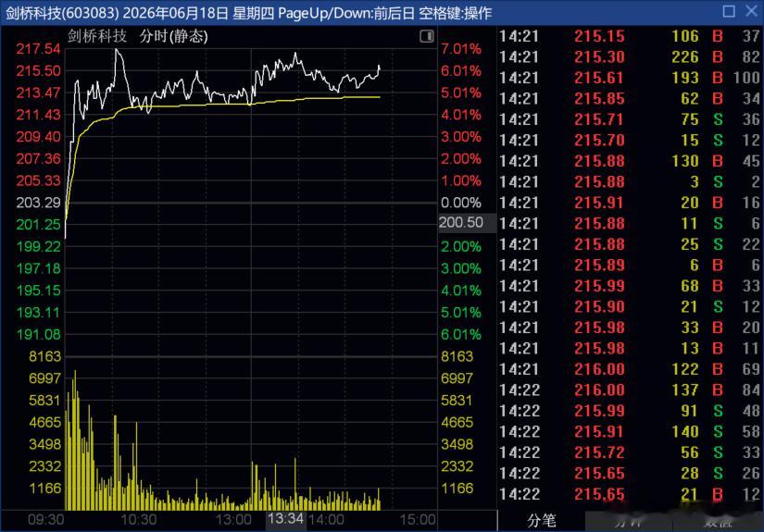This screenshot has height=532, width=764.
Task: Select the 216.00 trade with volume 122
Action: click(x=629, y=369)
